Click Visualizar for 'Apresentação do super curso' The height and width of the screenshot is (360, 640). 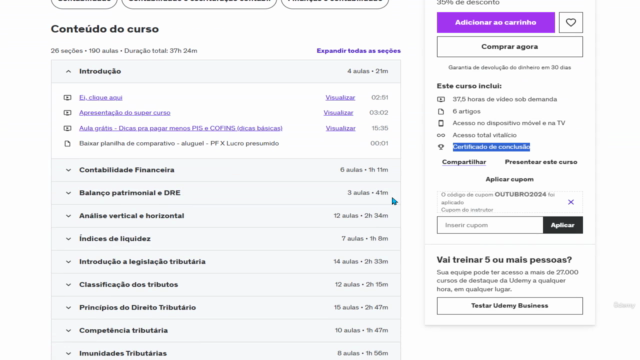[x=338, y=113]
